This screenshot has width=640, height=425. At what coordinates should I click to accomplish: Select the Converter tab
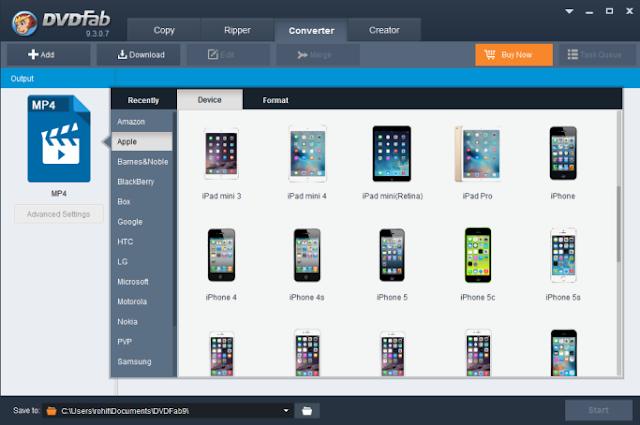tap(311, 30)
